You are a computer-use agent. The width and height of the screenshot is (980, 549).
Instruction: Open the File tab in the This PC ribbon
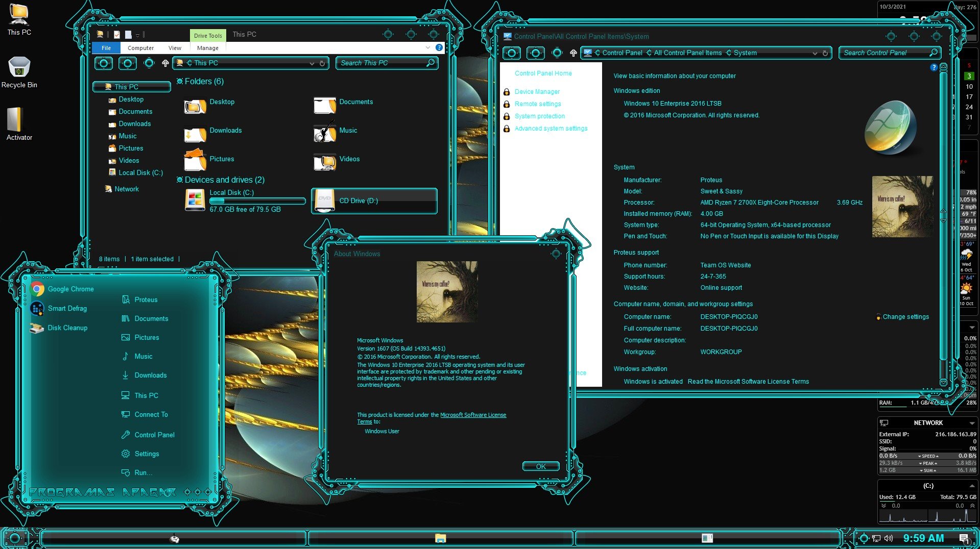[x=106, y=47]
